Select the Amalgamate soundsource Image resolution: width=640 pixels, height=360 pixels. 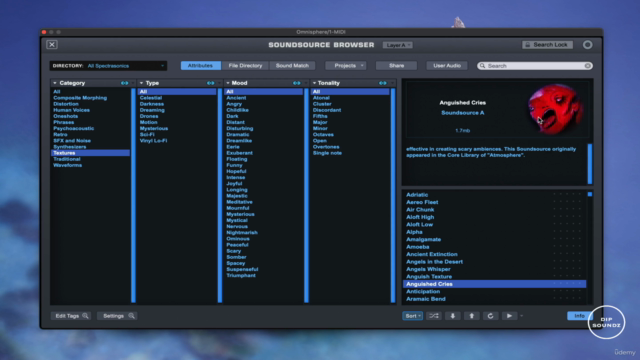point(423,239)
